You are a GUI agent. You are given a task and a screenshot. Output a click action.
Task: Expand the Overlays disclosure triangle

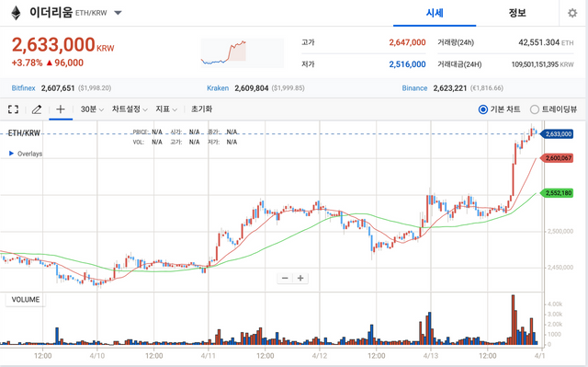tap(11, 154)
